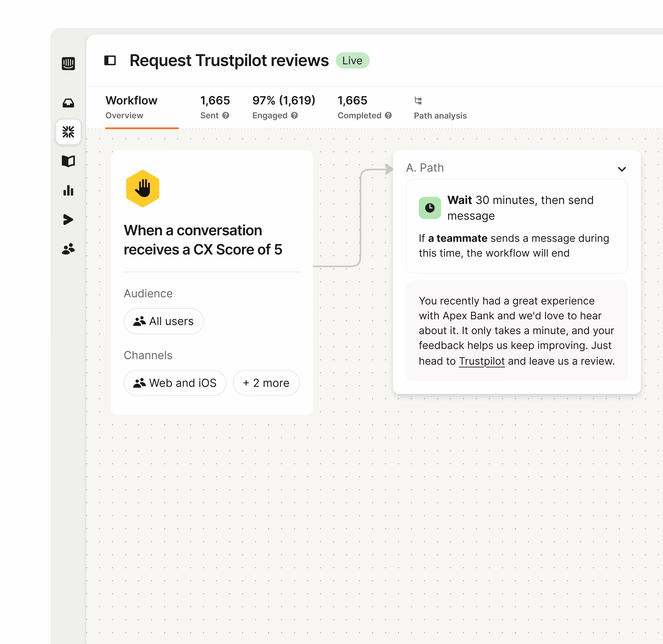This screenshot has height=644, width=663.
Task: Follow the Trustpilot link in the message
Action: (482, 361)
